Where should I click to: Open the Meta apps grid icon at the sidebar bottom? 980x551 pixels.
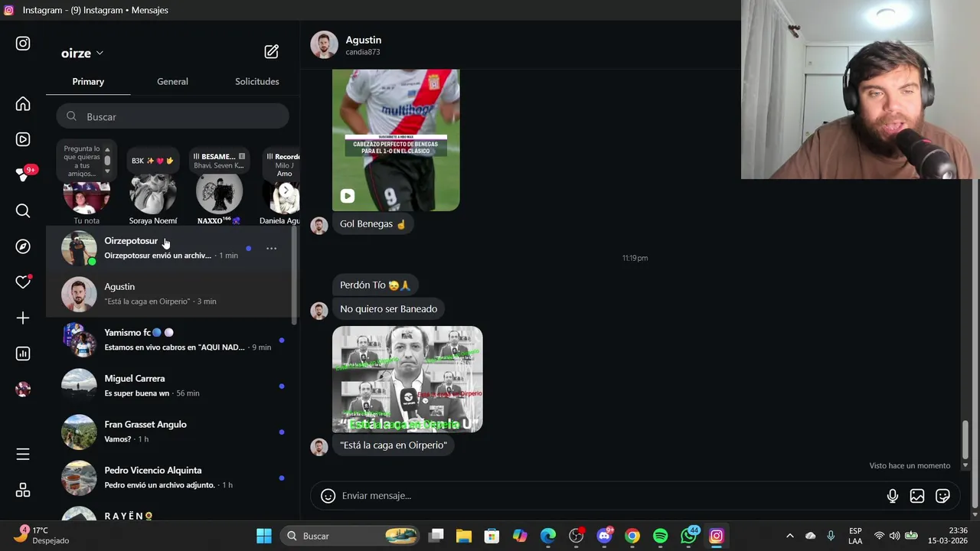click(x=23, y=490)
